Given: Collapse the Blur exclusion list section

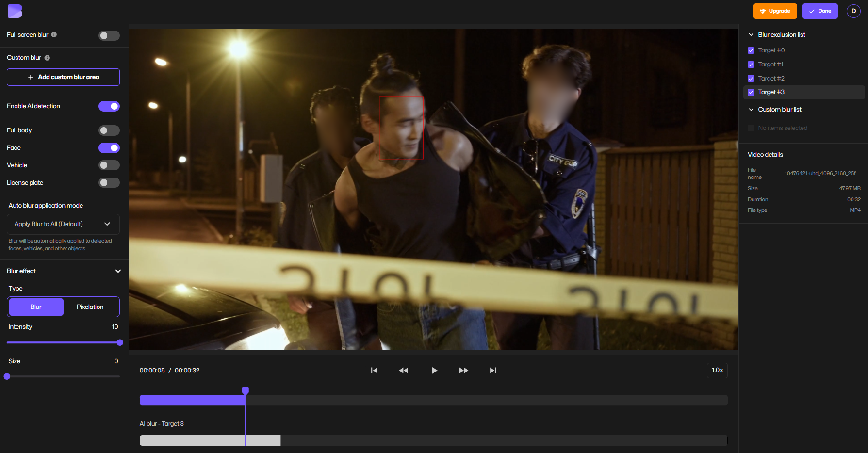Looking at the screenshot, I should point(751,34).
